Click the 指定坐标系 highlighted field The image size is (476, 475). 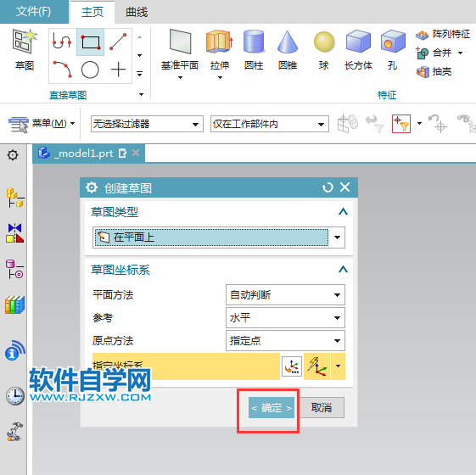186,366
